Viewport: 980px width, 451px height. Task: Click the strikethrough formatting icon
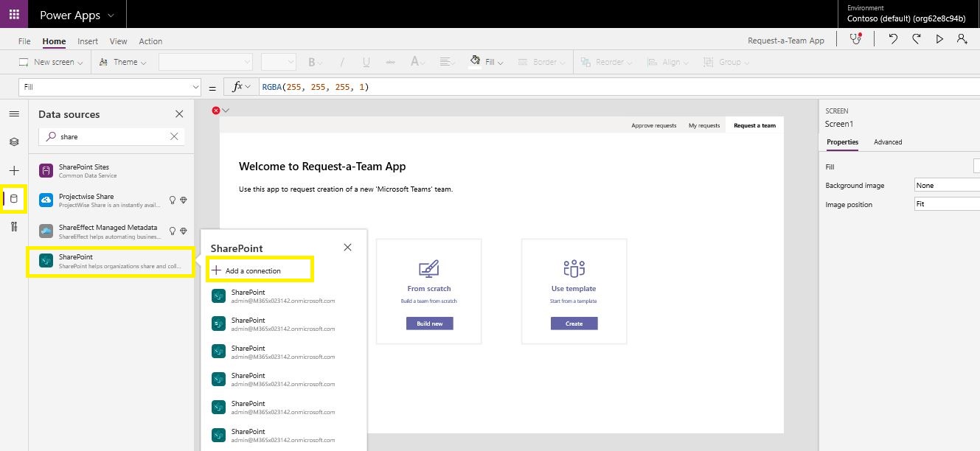pos(390,62)
